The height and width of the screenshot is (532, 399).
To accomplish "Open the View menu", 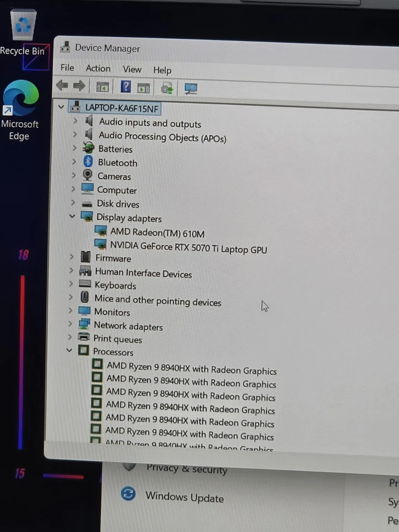I will tap(132, 70).
